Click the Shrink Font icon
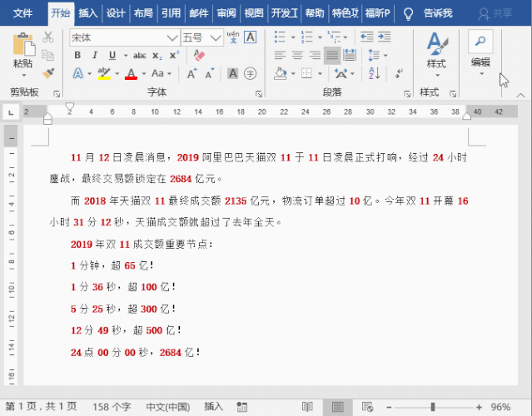The image size is (532, 416). (210, 73)
